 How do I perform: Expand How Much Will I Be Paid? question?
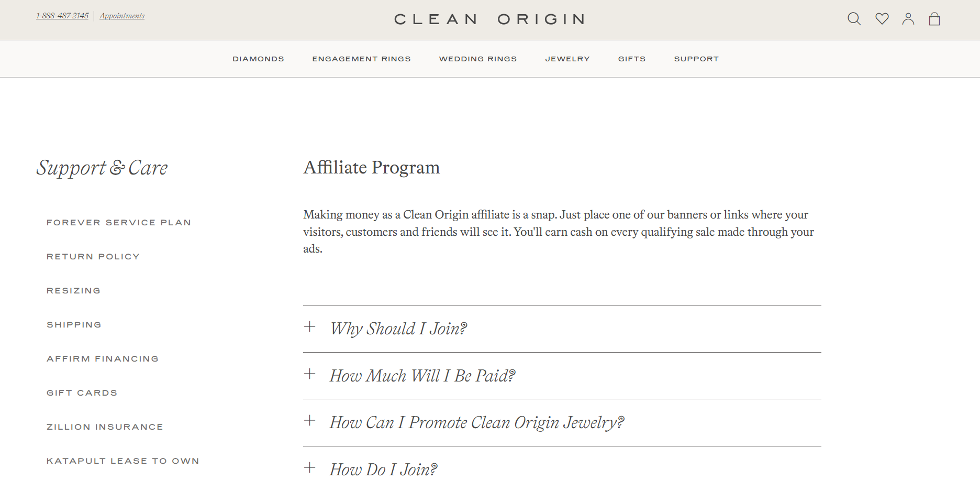422,376
